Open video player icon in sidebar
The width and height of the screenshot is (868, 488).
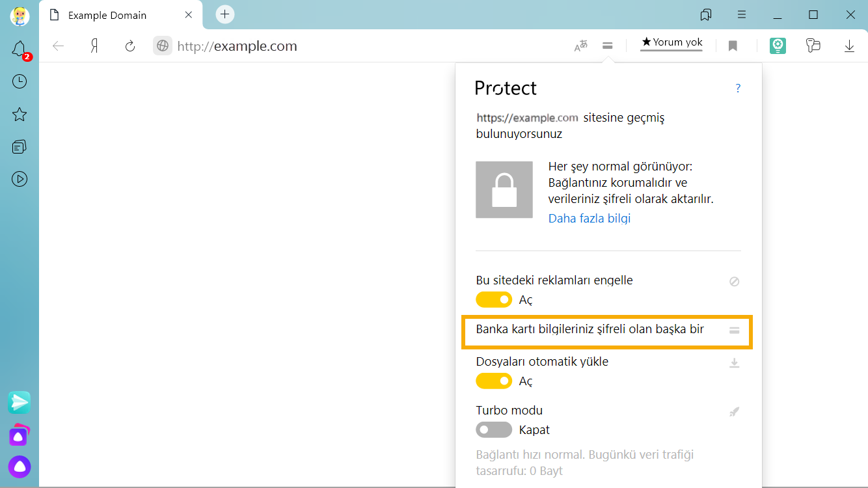click(x=20, y=179)
